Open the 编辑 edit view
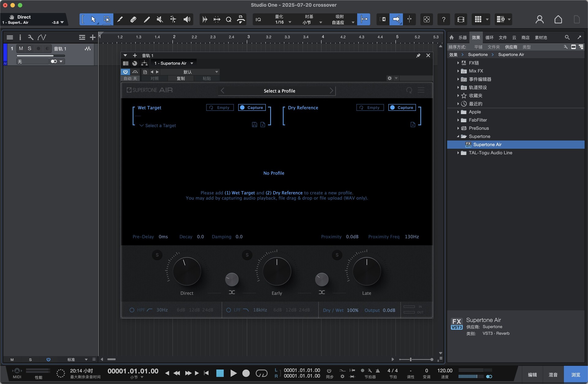This screenshot has height=384, width=588. (532, 375)
